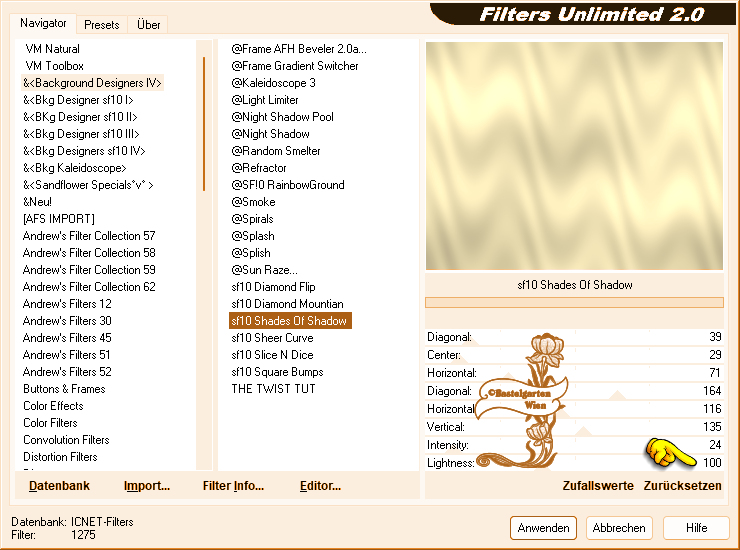Click the Anwenden button

point(543,528)
